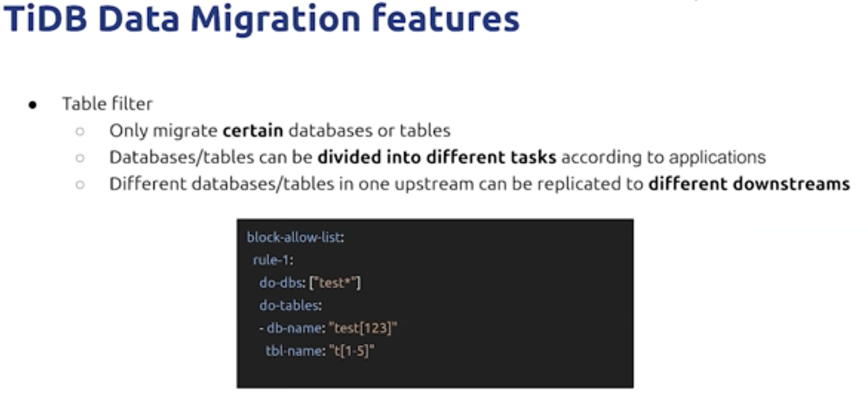Click the solid bullet beside "Table filter"
The image size is (868, 393).
point(33,105)
